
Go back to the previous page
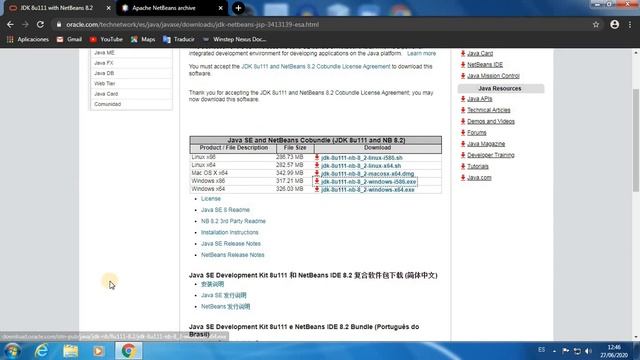pos(10,24)
